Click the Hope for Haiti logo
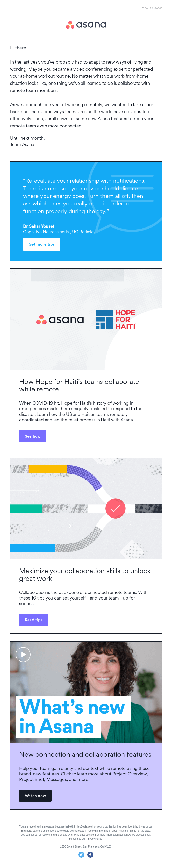 point(115,319)
